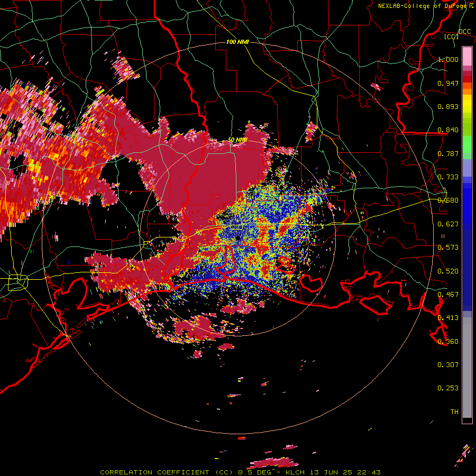Image resolution: width=476 pixels, height=476 pixels.
Task: Click the [CC] units label above the color scale
Action: click(452, 36)
